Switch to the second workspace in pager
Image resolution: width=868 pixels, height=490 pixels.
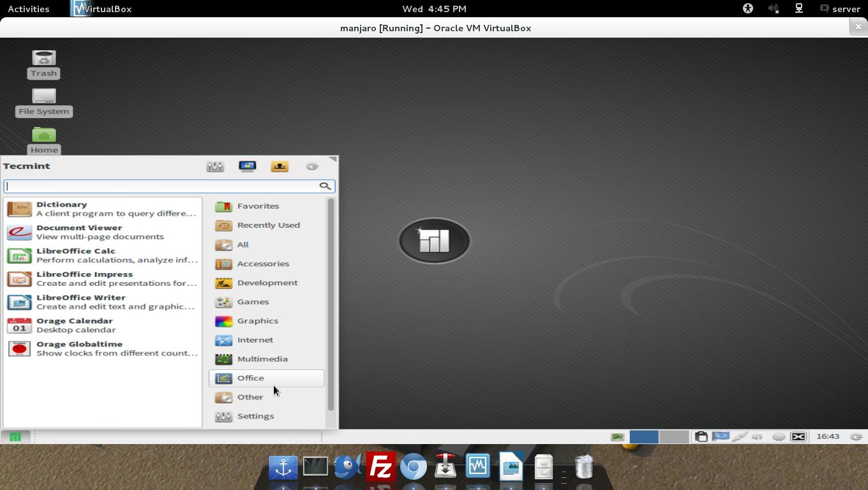tap(673, 436)
